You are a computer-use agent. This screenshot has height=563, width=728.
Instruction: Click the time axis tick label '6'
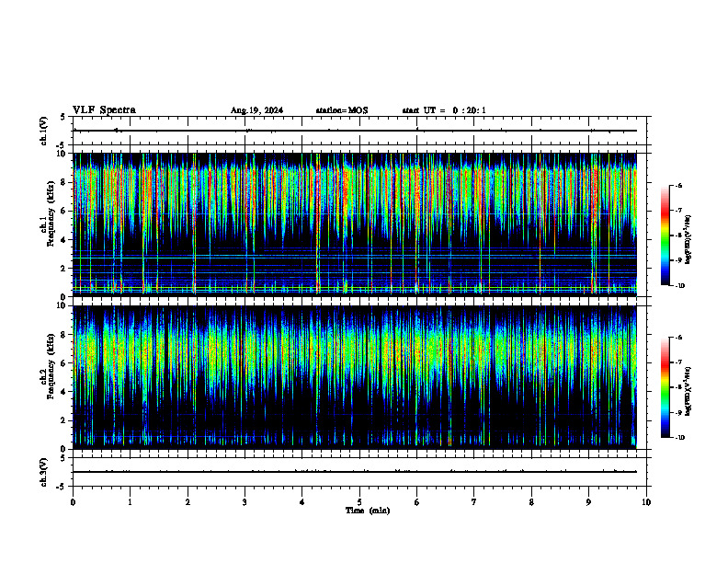pyautogui.click(x=416, y=502)
